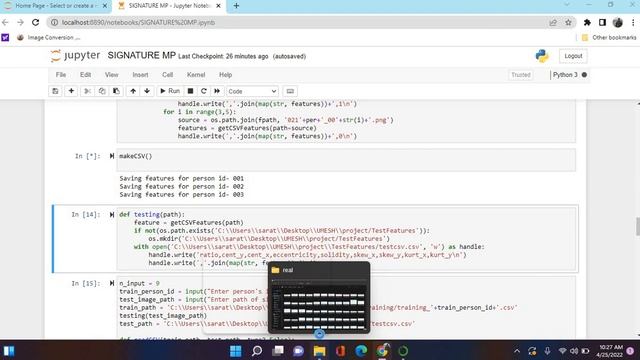The image size is (640, 360).
Task: Copy selected cells icon
Action: click(x=102, y=91)
